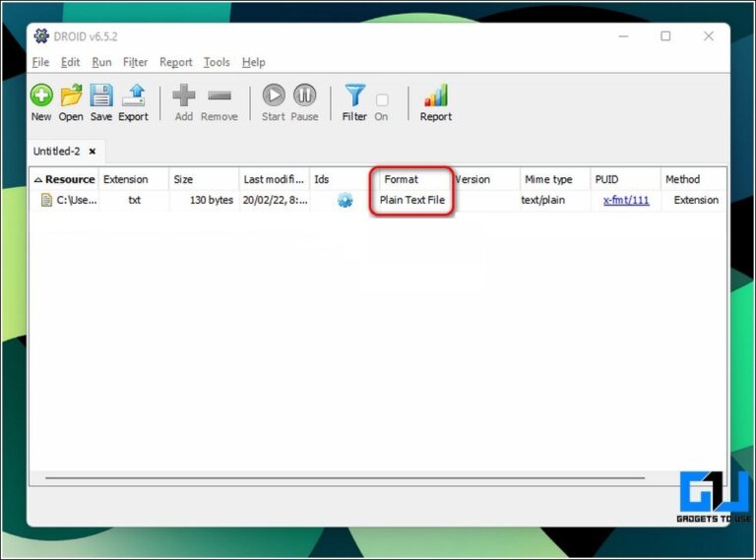This screenshot has height=560, width=756.
Task: Click the New profile icon
Action: click(x=41, y=94)
